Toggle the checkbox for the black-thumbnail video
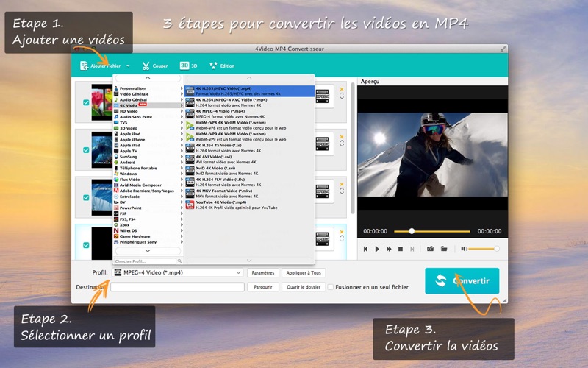The width and height of the screenshot is (588, 368). pyautogui.click(x=86, y=245)
